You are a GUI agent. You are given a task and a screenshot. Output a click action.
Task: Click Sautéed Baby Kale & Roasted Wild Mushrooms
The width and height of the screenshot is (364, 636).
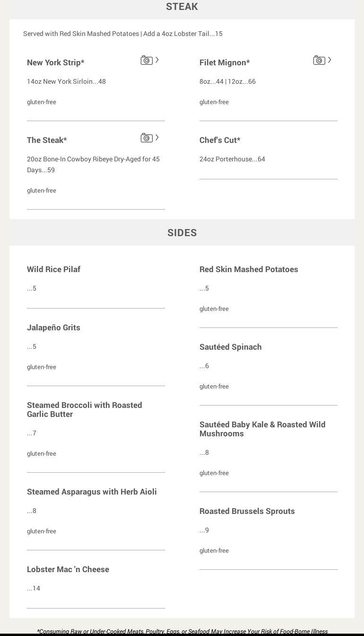[262, 429]
